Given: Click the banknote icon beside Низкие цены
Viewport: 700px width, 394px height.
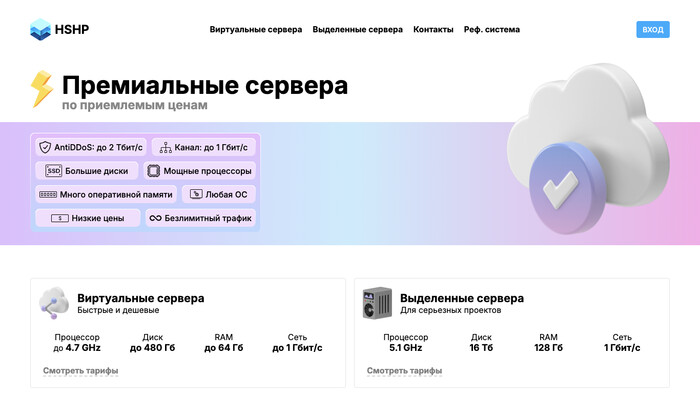Looking at the screenshot, I should click(x=59, y=218).
